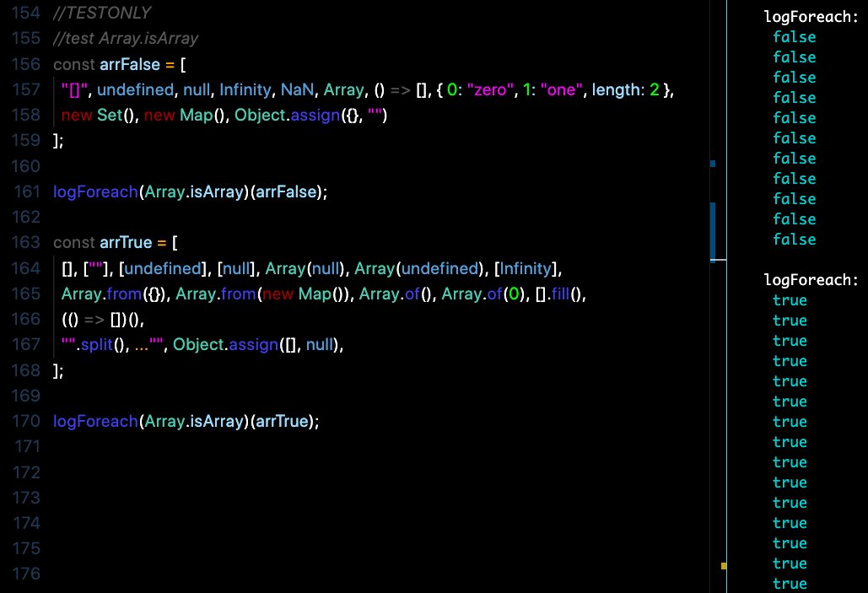
Task: Select [Infinity] on line 164
Action: [x=526, y=268]
